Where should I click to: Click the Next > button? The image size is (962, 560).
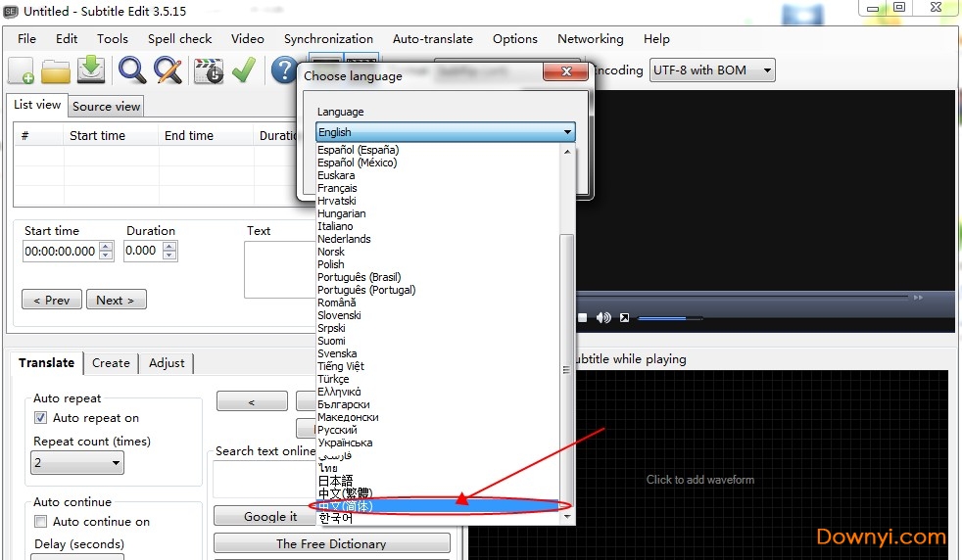[116, 301]
